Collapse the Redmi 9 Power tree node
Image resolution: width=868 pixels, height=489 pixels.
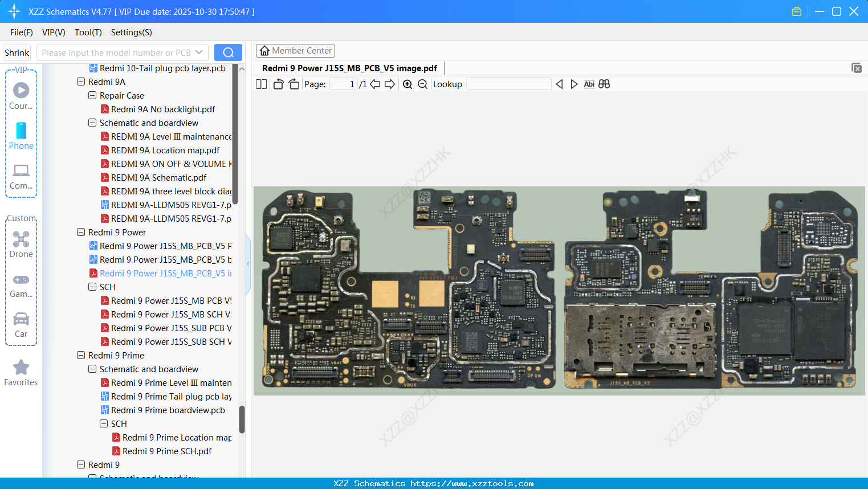point(80,232)
